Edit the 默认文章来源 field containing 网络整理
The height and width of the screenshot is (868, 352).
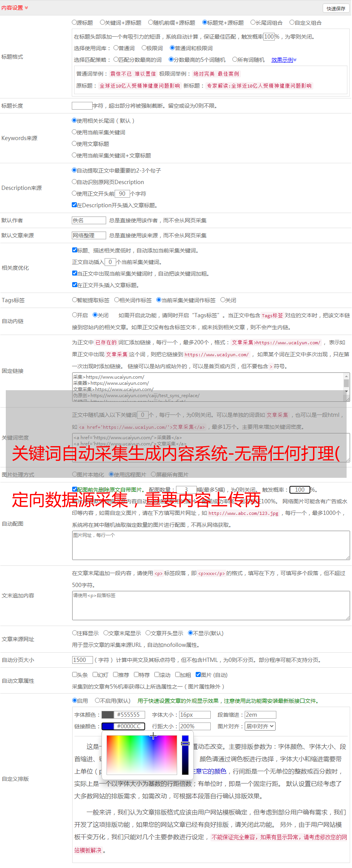[x=89, y=235]
